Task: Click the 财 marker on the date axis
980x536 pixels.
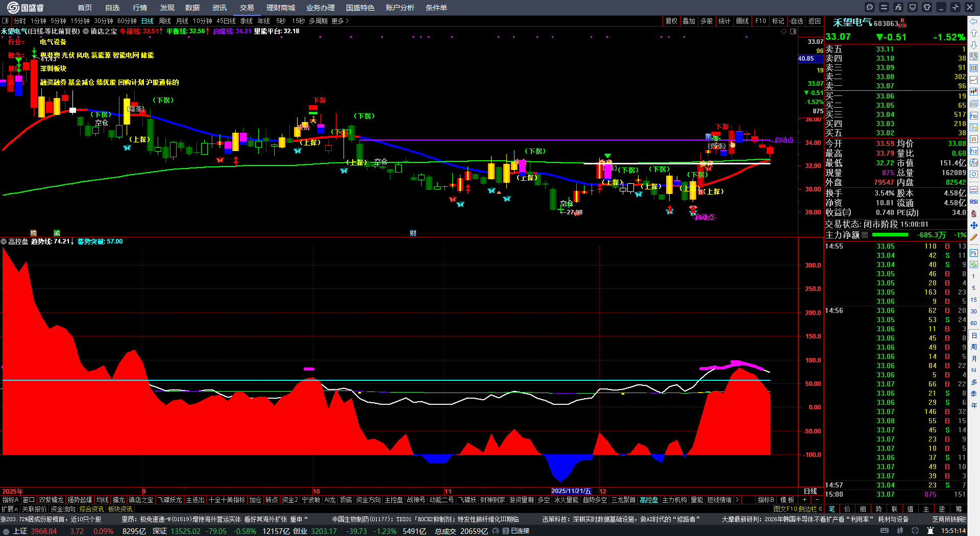Action: click(x=413, y=233)
